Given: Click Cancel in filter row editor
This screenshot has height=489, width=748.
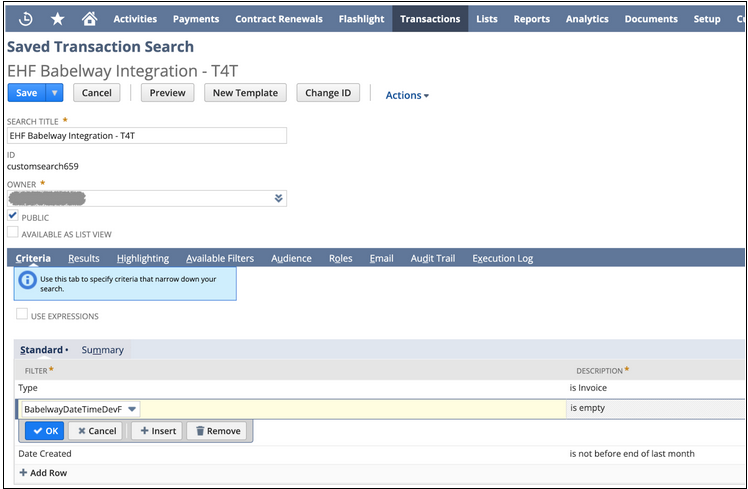Looking at the screenshot, I should pos(97,431).
